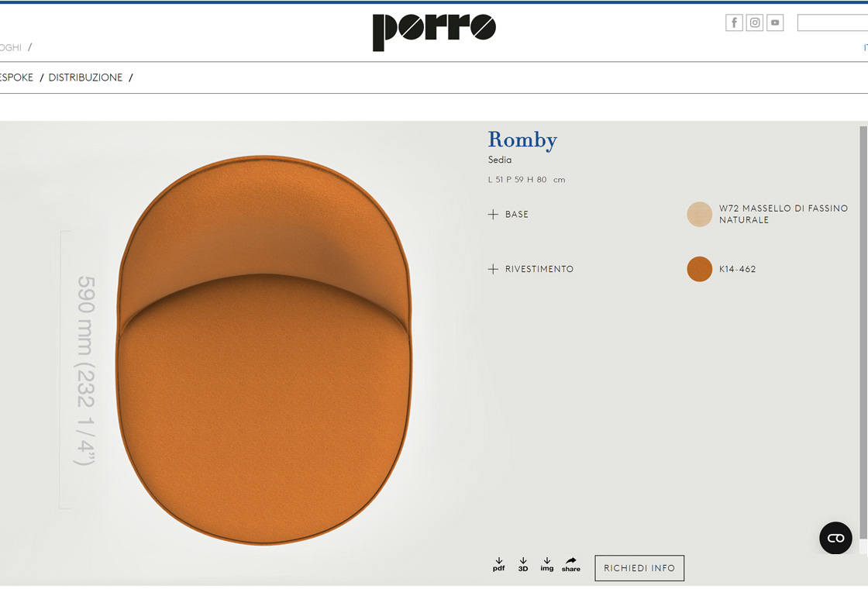Download the 3D model file
Image resolution: width=868 pixels, height=589 pixels.
tap(523, 564)
